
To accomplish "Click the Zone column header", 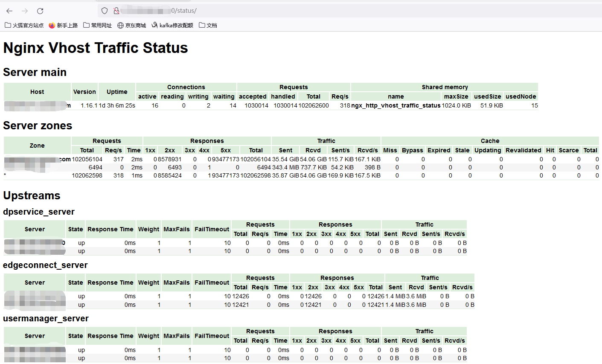I will click(x=37, y=146).
